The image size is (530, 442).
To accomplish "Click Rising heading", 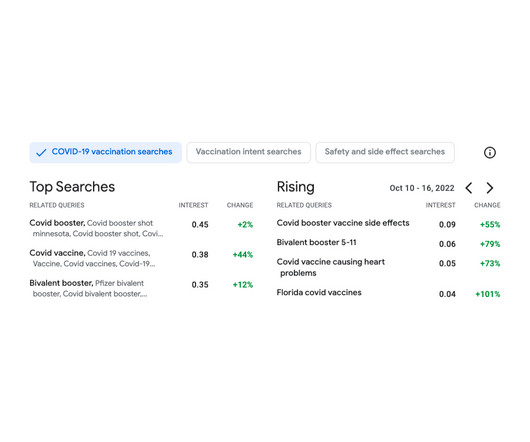I will coord(295,187).
